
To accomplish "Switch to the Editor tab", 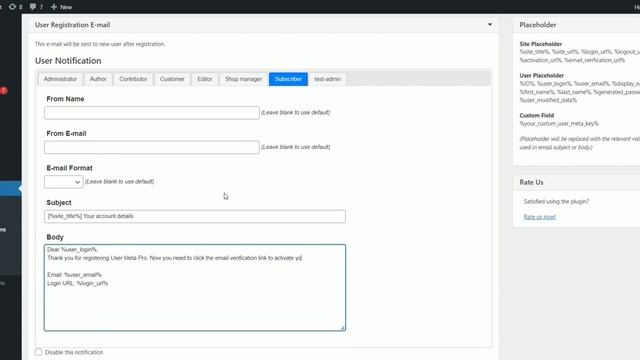I will pos(204,79).
